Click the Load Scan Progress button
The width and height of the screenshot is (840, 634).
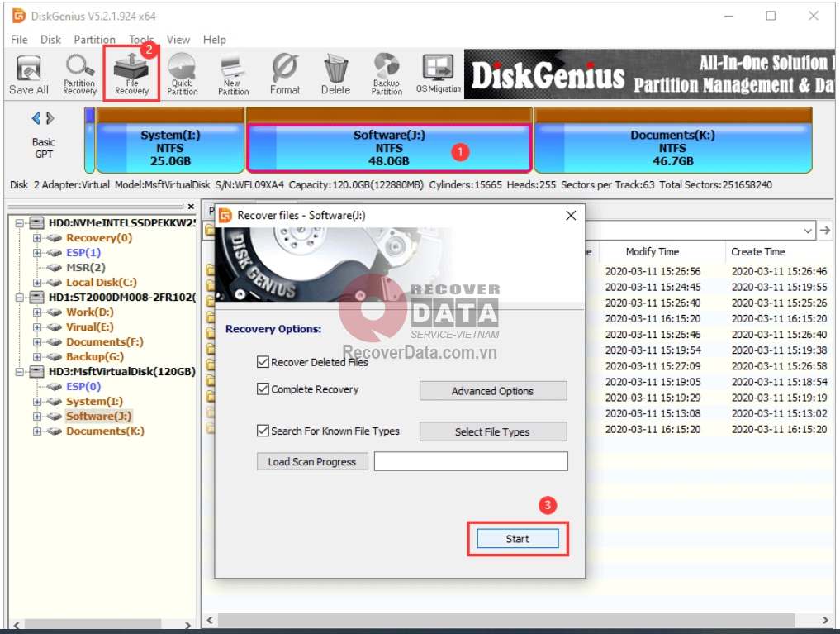pyautogui.click(x=311, y=461)
